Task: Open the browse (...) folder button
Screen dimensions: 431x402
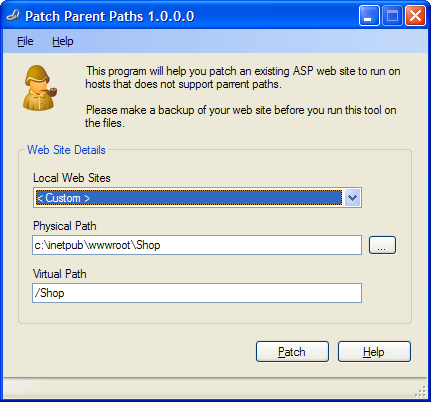Action: click(x=382, y=245)
